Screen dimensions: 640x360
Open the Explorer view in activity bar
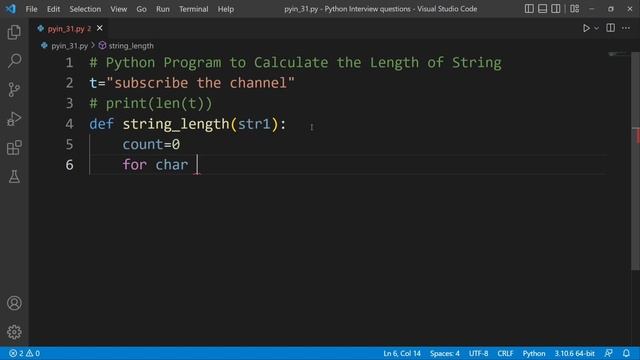click(14, 32)
